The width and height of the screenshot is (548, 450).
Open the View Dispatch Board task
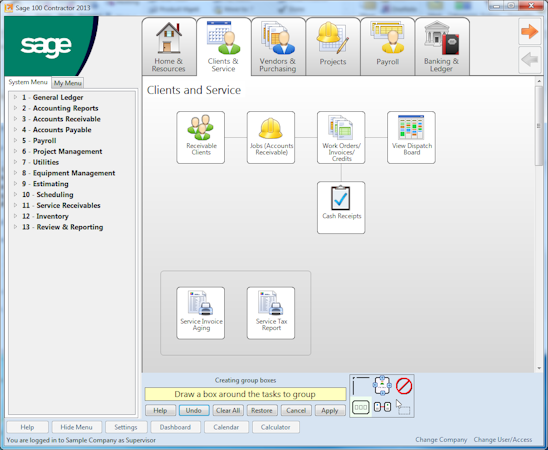point(411,137)
